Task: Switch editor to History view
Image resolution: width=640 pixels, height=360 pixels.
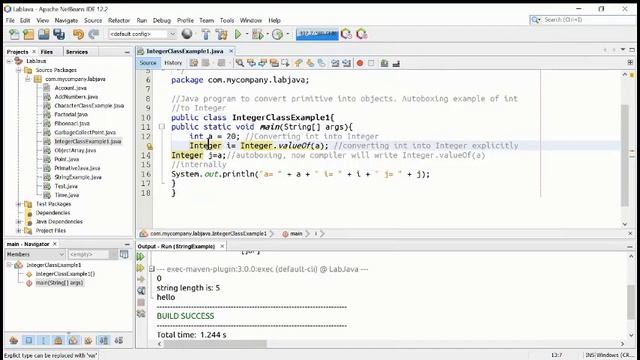Action: 173,63
